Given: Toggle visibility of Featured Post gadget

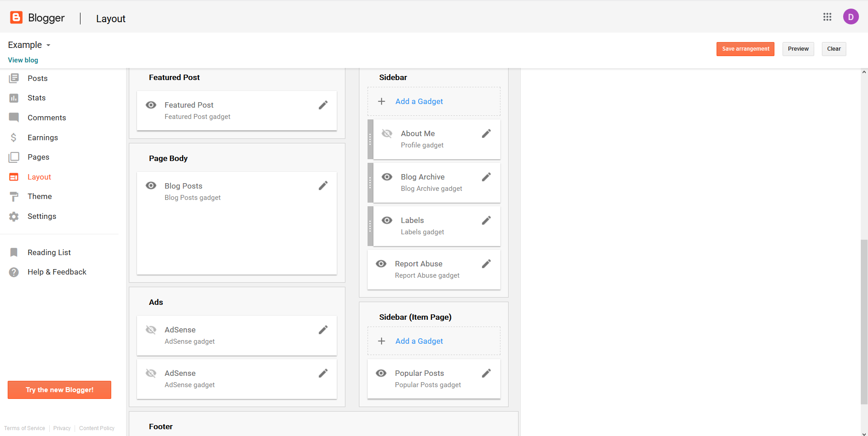Looking at the screenshot, I should click(x=151, y=105).
